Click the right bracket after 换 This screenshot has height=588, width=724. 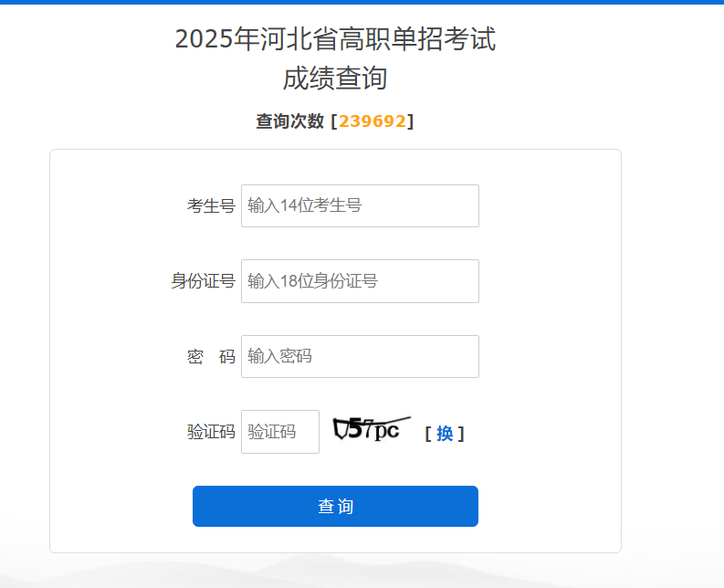(x=461, y=435)
